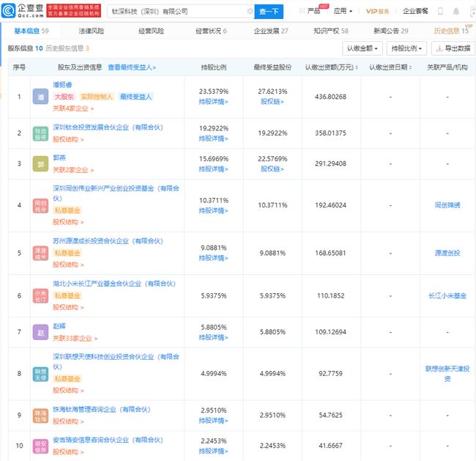
Task: Open 深圳钛合投资发展合伙企业 link
Action: [108, 128]
